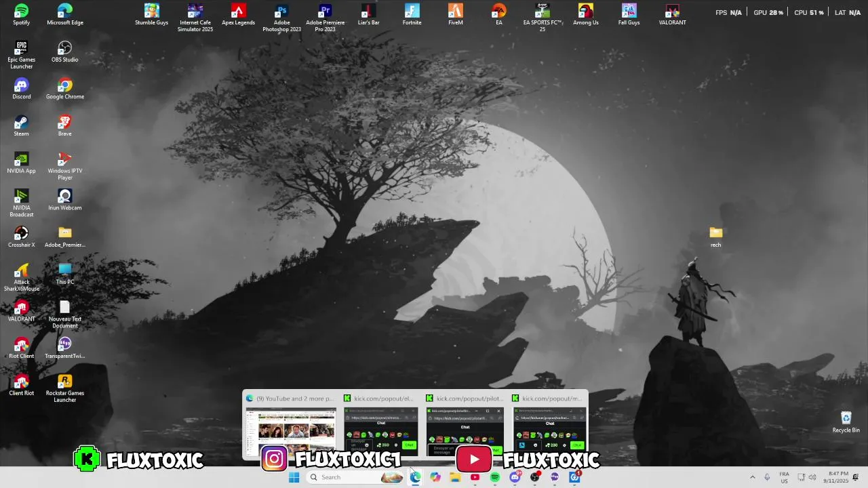Image resolution: width=868 pixels, height=488 pixels.
Task: Launch Microsoft Edge from the desktop
Action: point(64,15)
